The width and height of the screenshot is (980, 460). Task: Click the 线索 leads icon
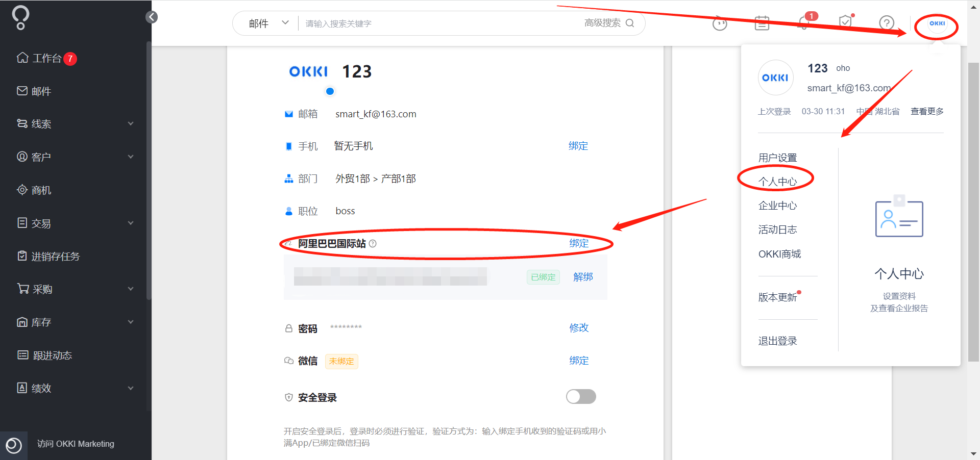22,123
